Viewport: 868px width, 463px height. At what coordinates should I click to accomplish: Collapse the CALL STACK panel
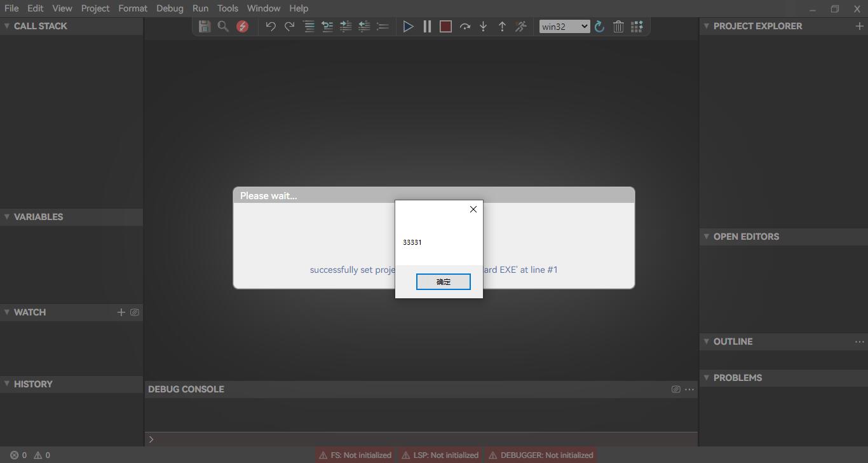tap(6, 26)
